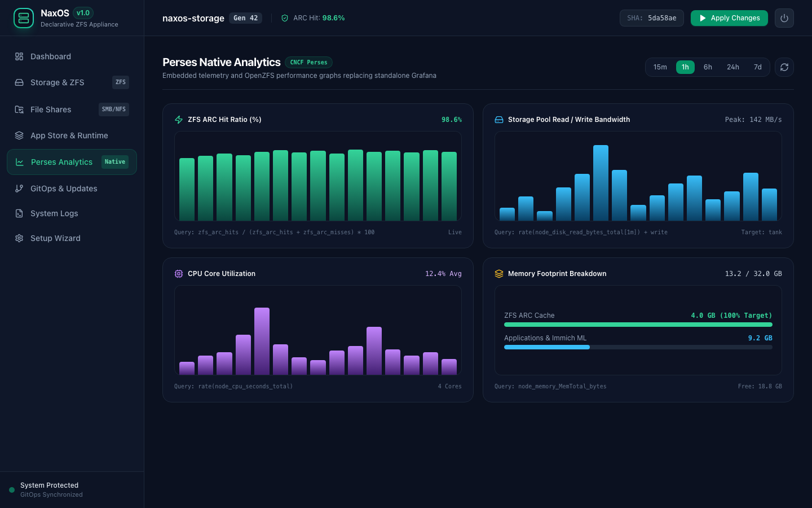Click the GitOps Synchronized status text
812x508 pixels.
coord(51,495)
